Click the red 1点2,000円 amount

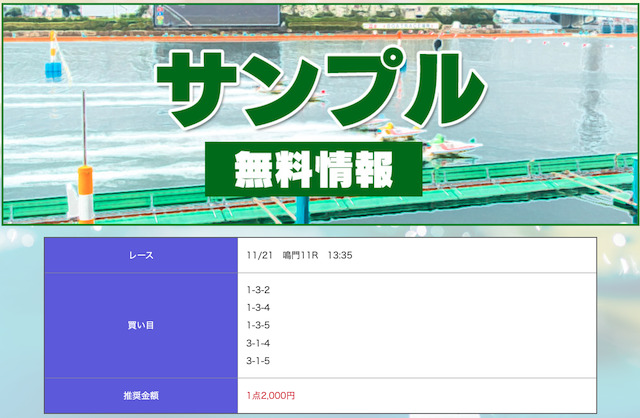tap(278, 395)
